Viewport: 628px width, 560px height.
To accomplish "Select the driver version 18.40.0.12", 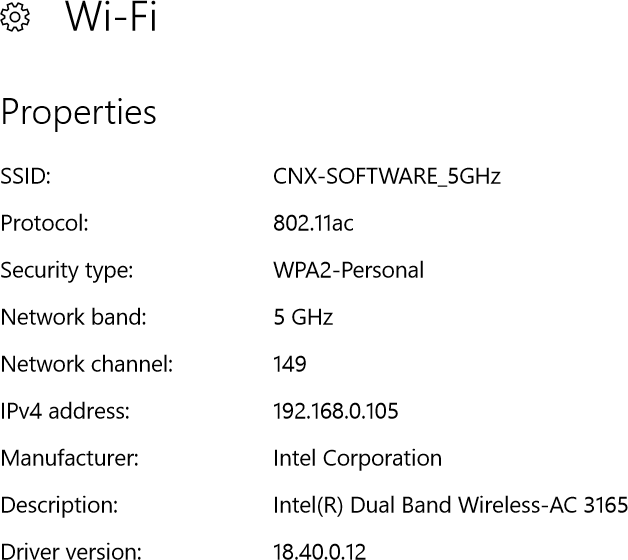I will coord(320,551).
